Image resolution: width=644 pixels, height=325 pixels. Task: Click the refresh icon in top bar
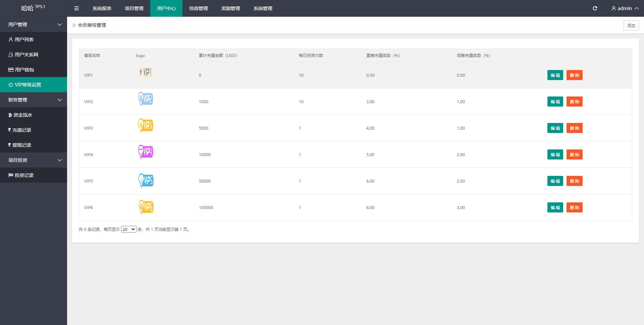[595, 8]
